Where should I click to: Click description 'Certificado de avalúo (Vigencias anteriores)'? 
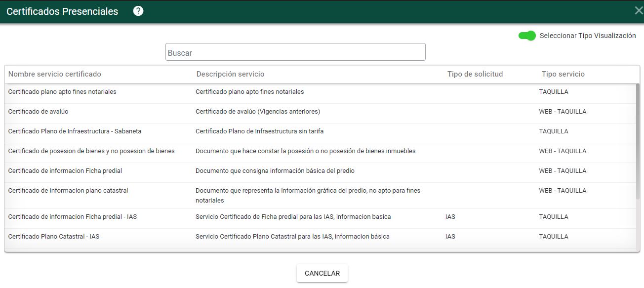pyautogui.click(x=258, y=112)
